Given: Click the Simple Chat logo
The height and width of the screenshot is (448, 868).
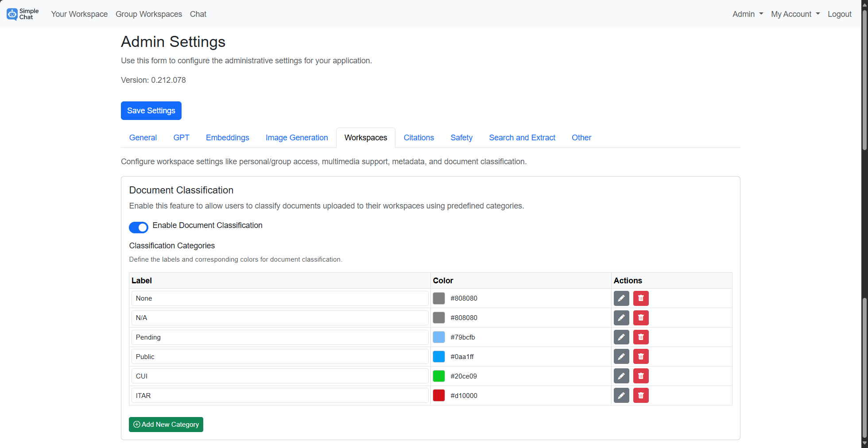Looking at the screenshot, I should 22,14.
